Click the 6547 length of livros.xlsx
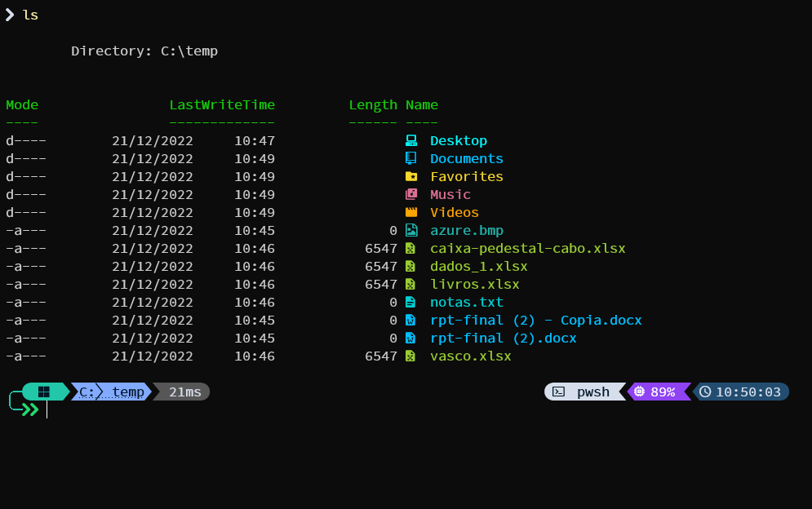This screenshot has width=812, height=509. tap(380, 285)
